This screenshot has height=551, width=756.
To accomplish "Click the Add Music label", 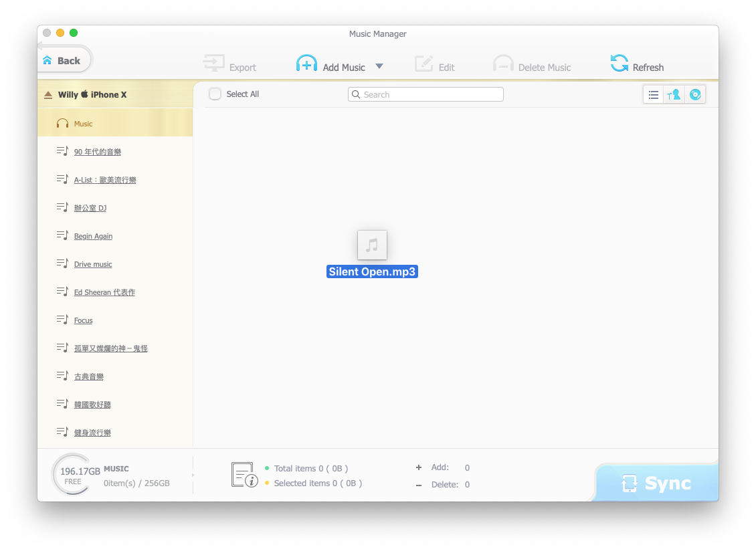I will (344, 68).
